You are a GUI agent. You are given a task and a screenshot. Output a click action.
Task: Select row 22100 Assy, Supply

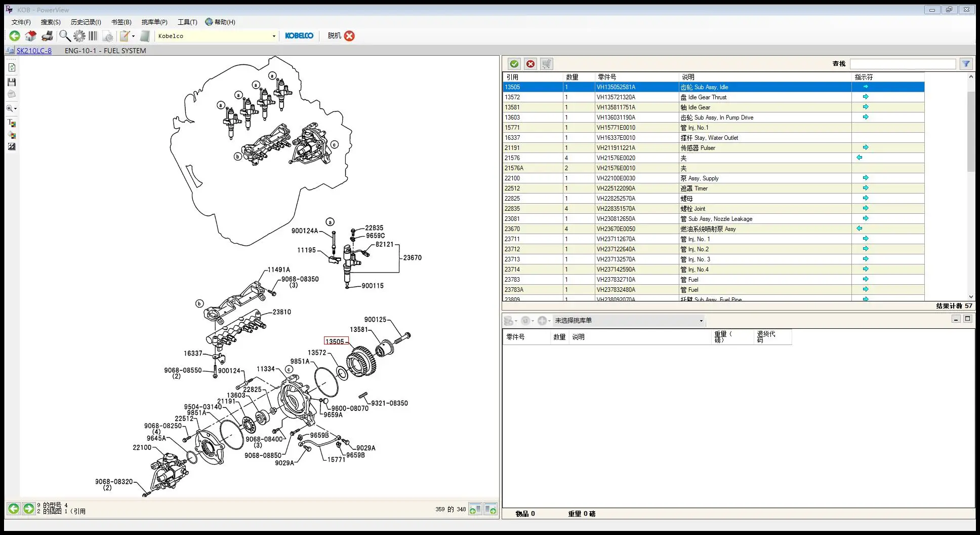click(x=713, y=178)
